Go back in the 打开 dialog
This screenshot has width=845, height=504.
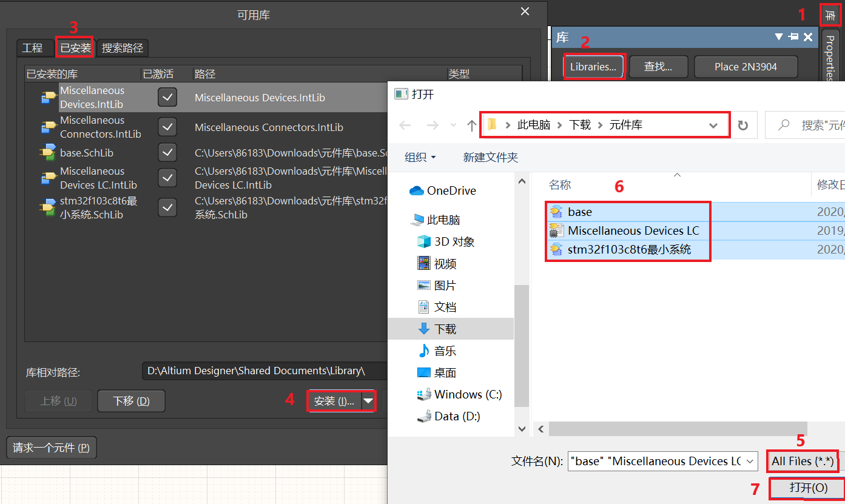pos(405,126)
